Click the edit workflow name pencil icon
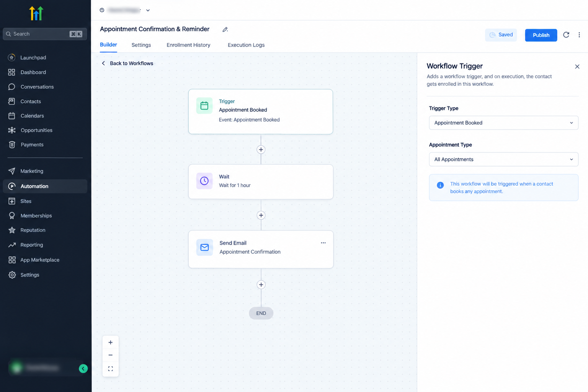The height and width of the screenshot is (392, 588). (225, 29)
